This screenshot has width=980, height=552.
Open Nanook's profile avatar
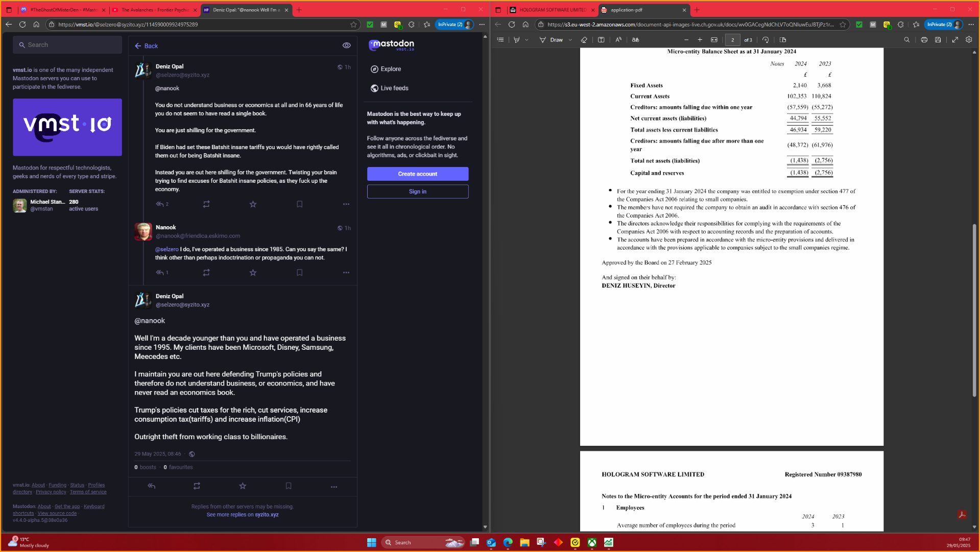coord(143,231)
